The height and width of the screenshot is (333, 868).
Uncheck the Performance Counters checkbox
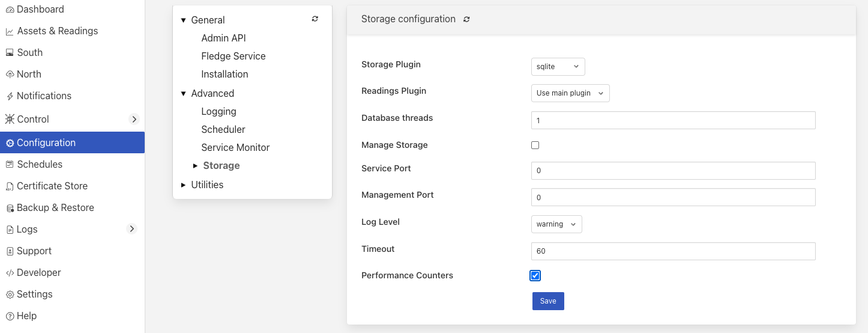pyautogui.click(x=535, y=275)
